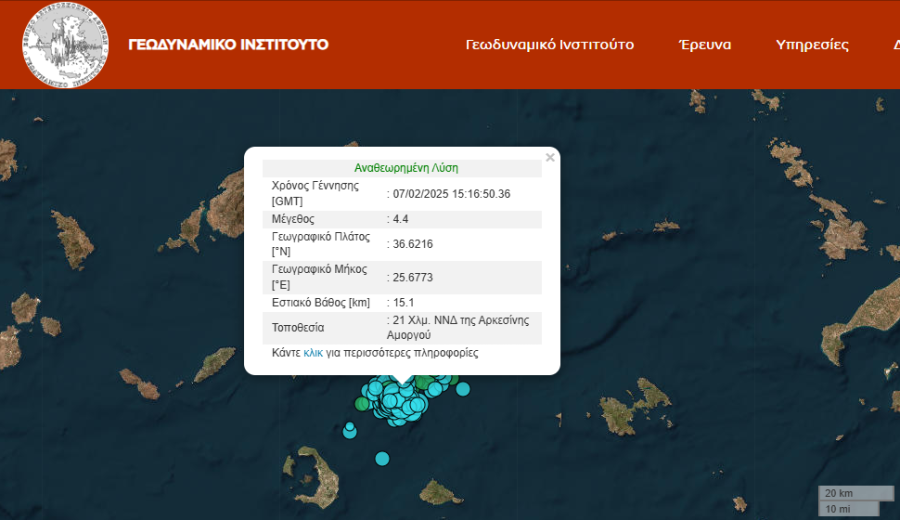Click the 10 mi map scale bar
The height and width of the screenshot is (520, 900).
point(848,509)
